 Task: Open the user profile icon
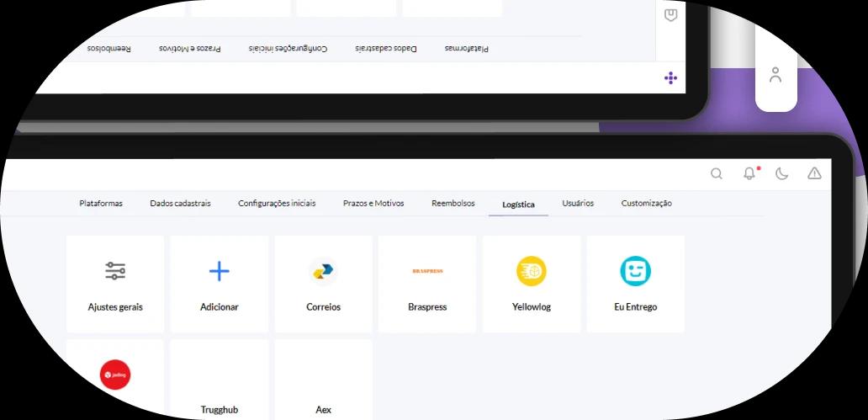(x=775, y=75)
